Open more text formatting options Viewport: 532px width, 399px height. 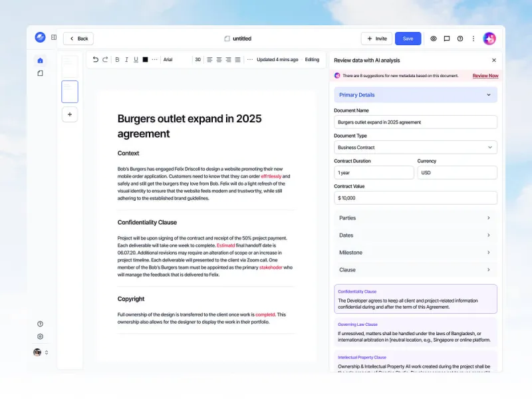tap(155, 59)
